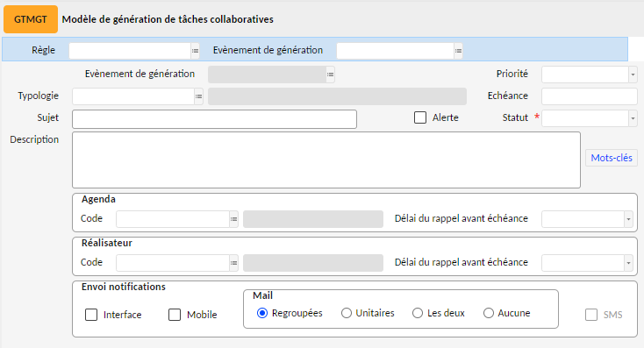This screenshot has width=644, height=348.
Task: Select the Unitaires mail option
Action: [x=347, y=313]
